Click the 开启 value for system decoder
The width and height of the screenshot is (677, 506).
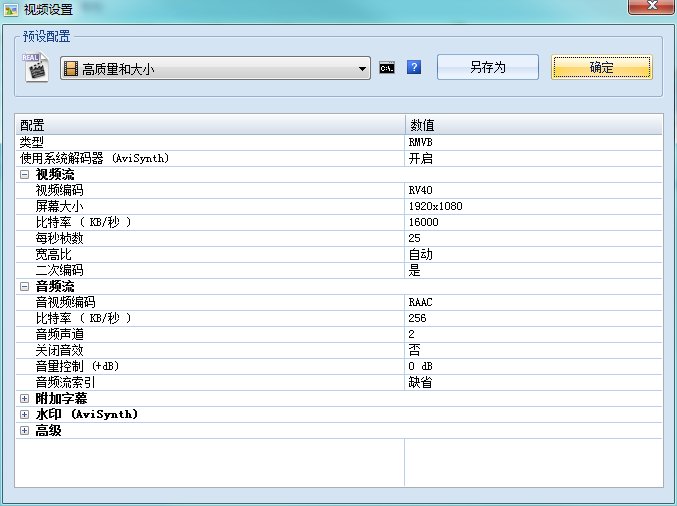pyautogui.click(x=421, y=158)
